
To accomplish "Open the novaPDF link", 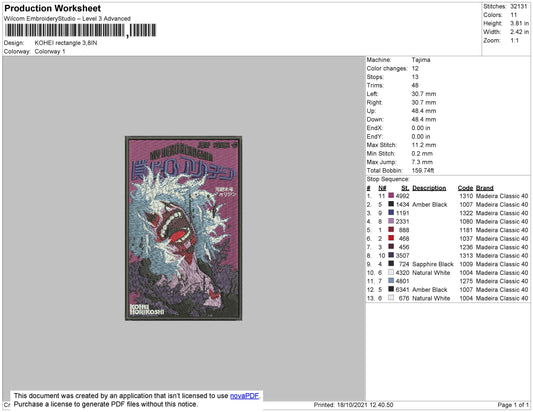I will coord(244,396).
